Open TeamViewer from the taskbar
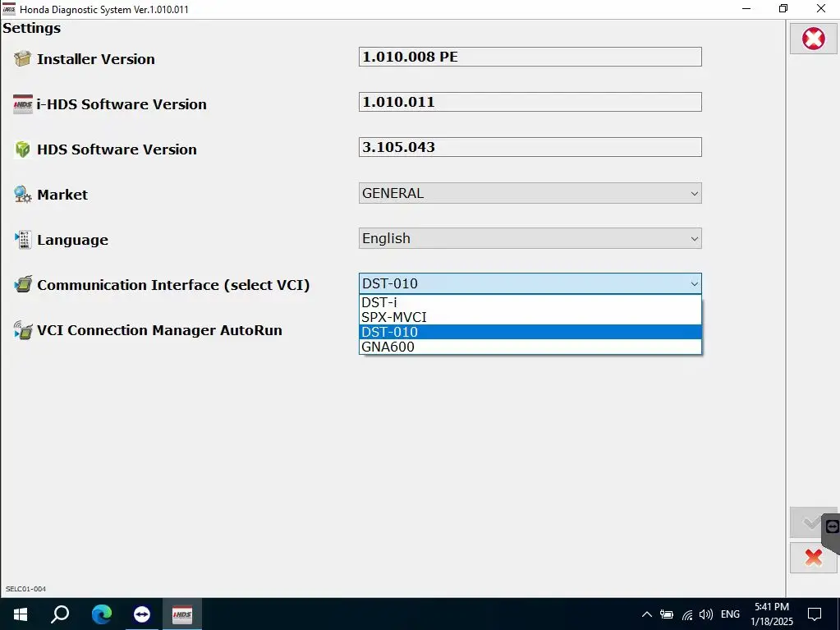 coord(141,614)
